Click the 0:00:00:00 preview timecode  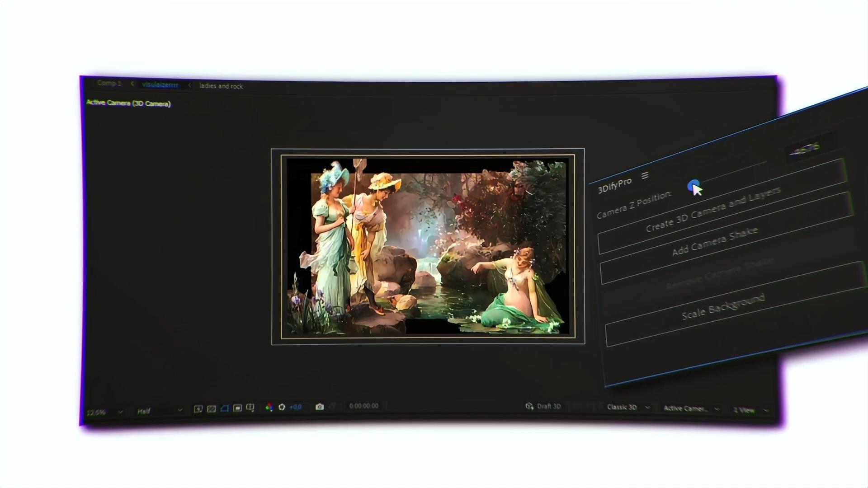coord(364,406)
